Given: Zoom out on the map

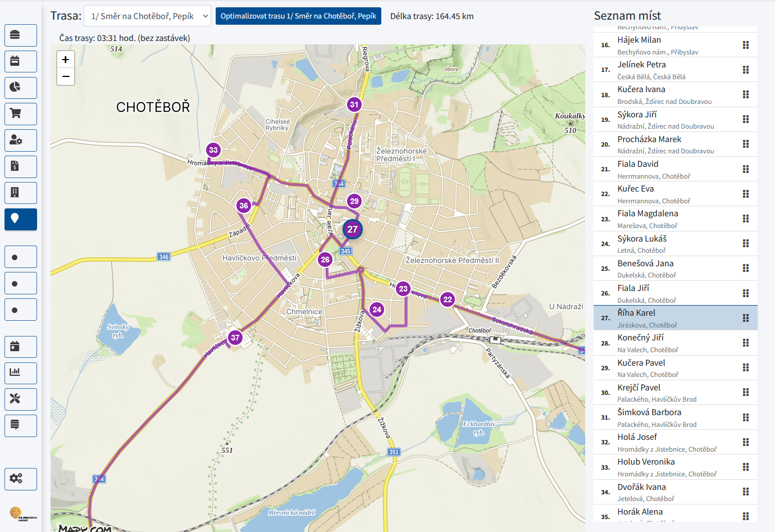Looking at the screenshot, I should (66, 76).
